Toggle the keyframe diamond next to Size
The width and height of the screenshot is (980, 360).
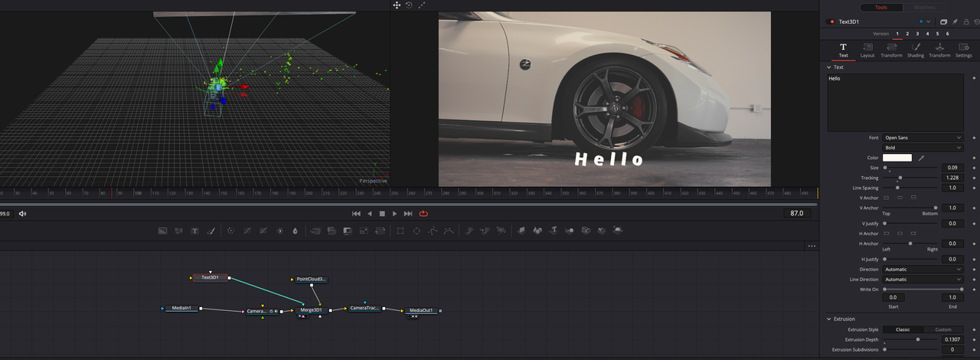pos(974,168)
